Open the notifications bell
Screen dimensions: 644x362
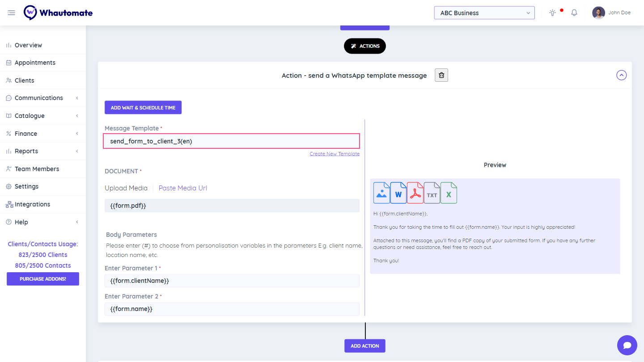click(x=574, y=13)
